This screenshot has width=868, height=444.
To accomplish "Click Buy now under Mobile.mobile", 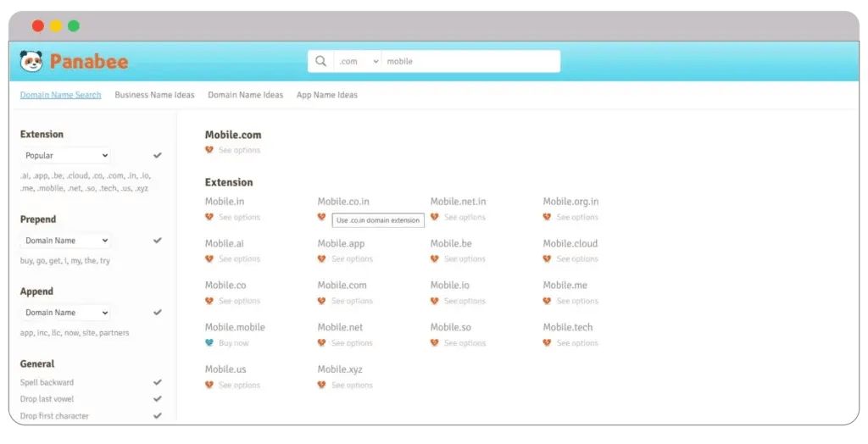I will point(234,343).
